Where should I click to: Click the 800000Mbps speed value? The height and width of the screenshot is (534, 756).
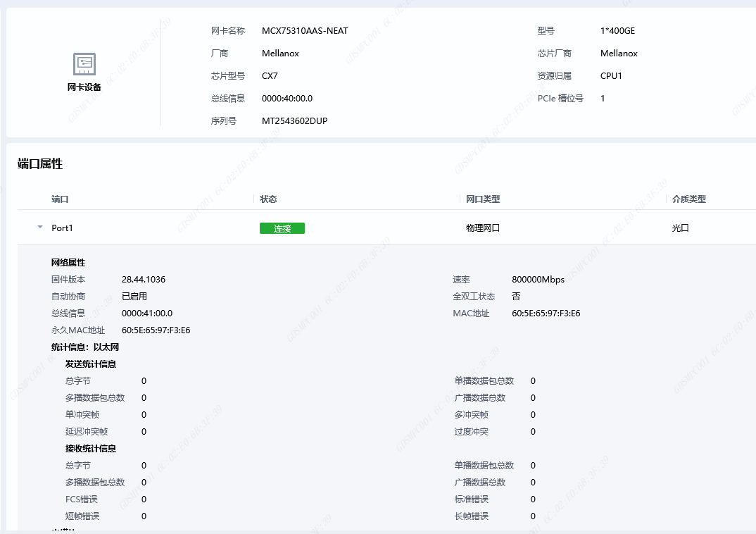[538, 280]
